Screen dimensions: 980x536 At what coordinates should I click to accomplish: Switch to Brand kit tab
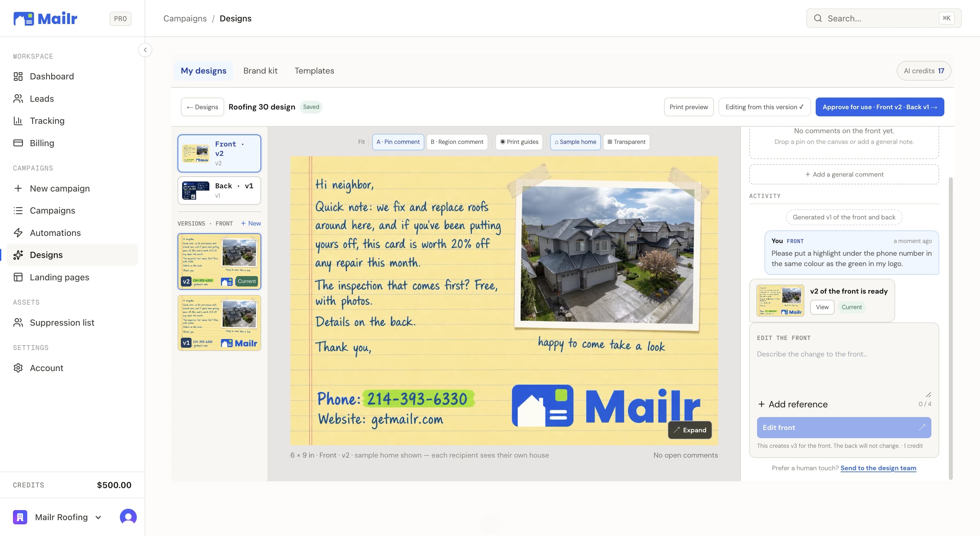260,71
